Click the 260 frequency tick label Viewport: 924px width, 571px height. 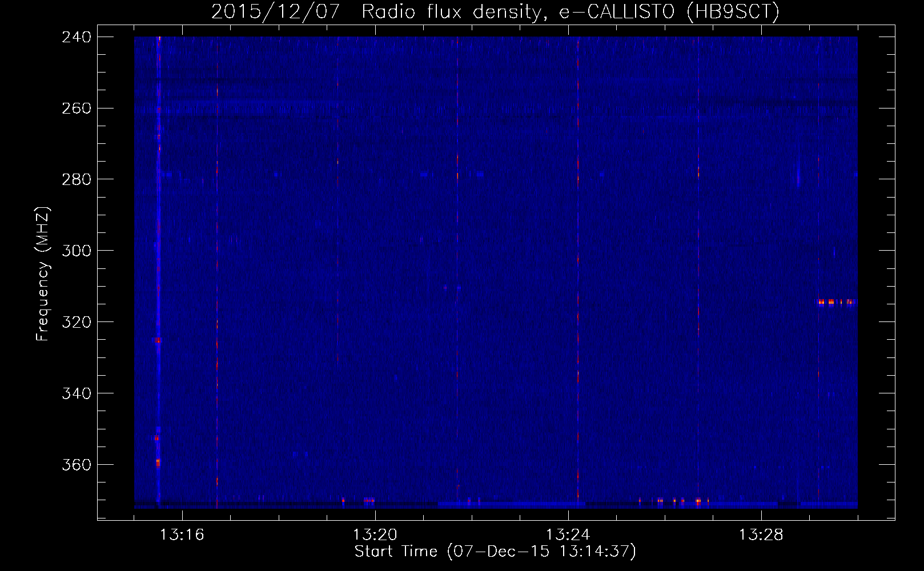pyautogui.click(x=77, y=108)
